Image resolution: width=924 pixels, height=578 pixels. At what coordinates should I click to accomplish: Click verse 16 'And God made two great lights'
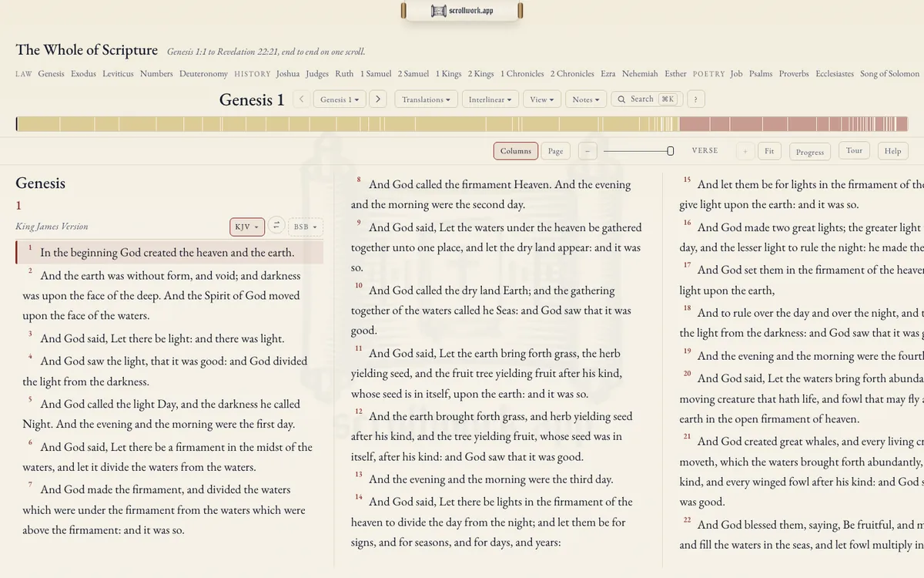tap(801, 237)
